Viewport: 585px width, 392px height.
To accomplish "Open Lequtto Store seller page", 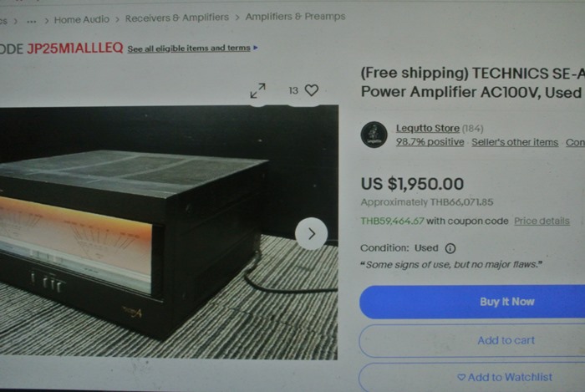I will point(428,129).
